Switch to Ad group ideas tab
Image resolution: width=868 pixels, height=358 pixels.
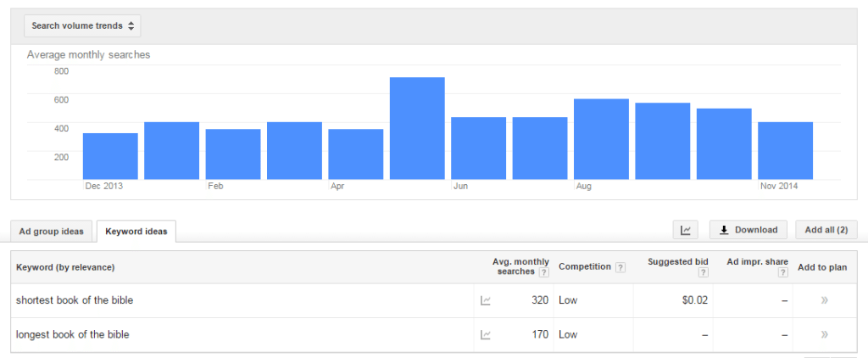tap(52, 232)
